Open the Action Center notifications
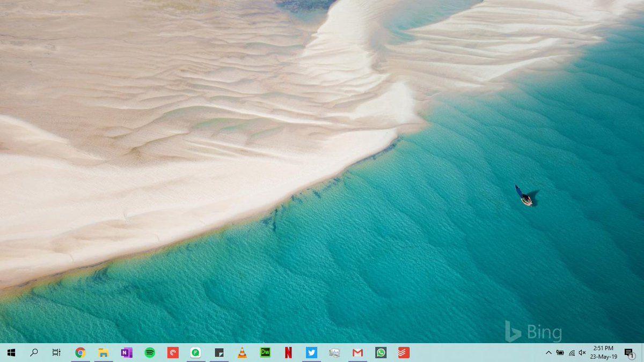The height and width of the screenshot is (362, 644). pyautogui.click(x=629, y=353)
